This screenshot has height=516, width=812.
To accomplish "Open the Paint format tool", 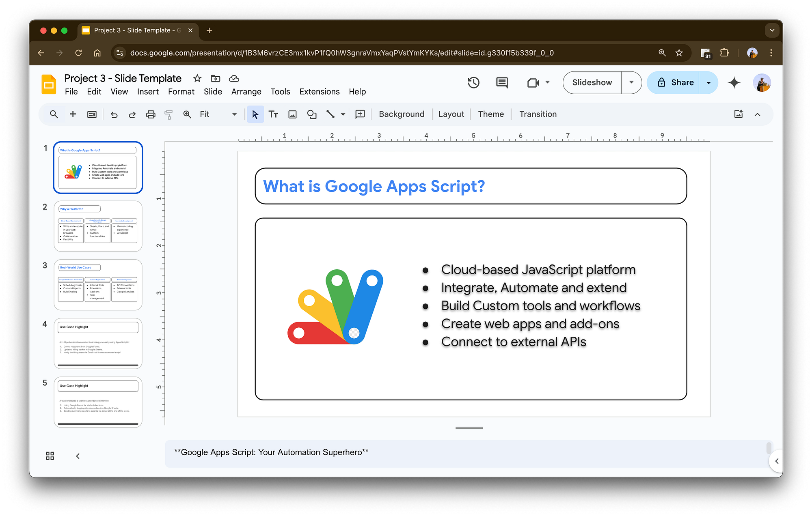I will pos(168,114).
